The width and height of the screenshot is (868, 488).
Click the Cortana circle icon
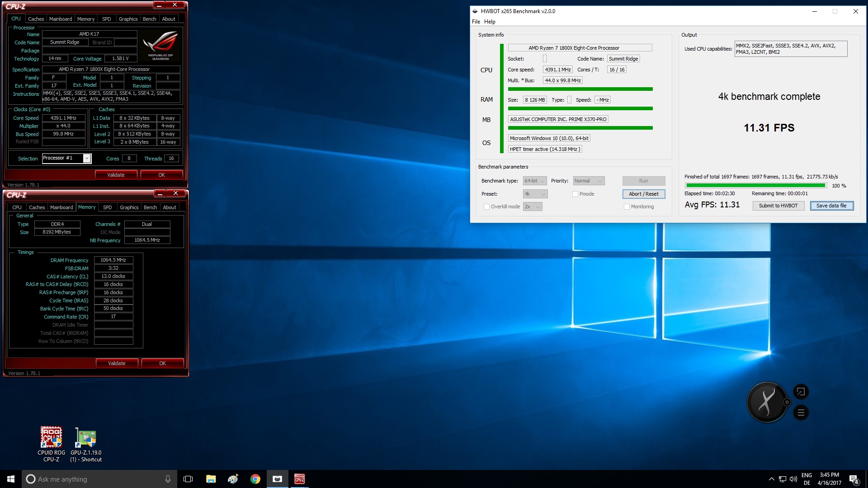point(30,479)
